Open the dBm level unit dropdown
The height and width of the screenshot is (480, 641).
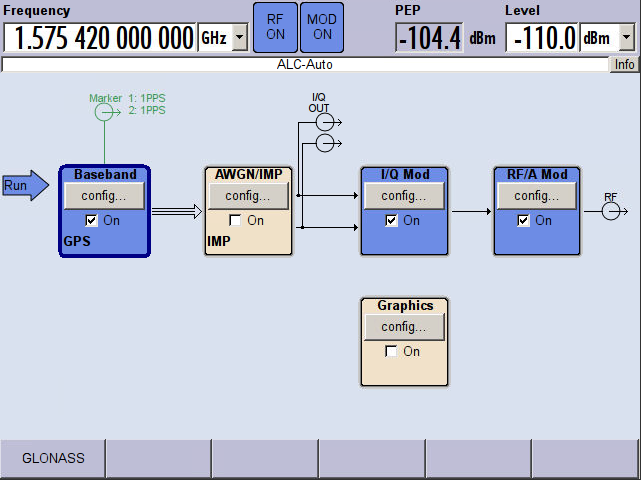[627, 39]
